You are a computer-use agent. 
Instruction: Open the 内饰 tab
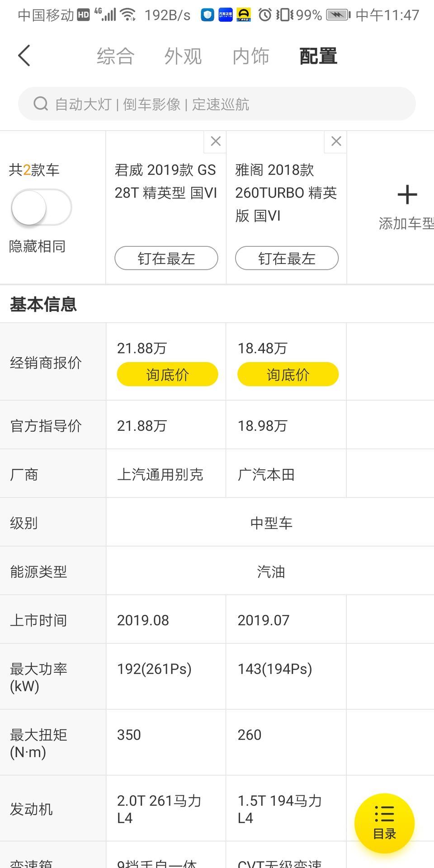point(250,57)
